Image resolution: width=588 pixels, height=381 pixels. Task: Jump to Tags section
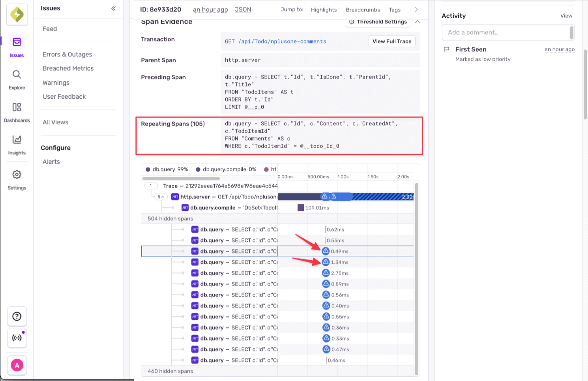pyautogui.click(x=395, y=10)
